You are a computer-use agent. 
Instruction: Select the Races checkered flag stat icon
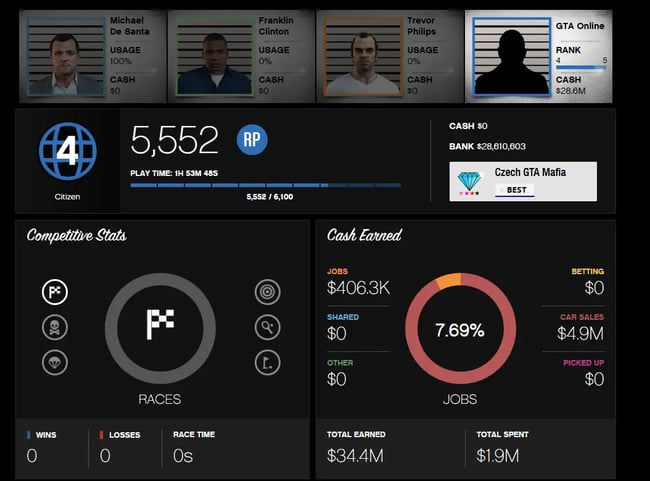pyautogui.click(x=55, y=292)
